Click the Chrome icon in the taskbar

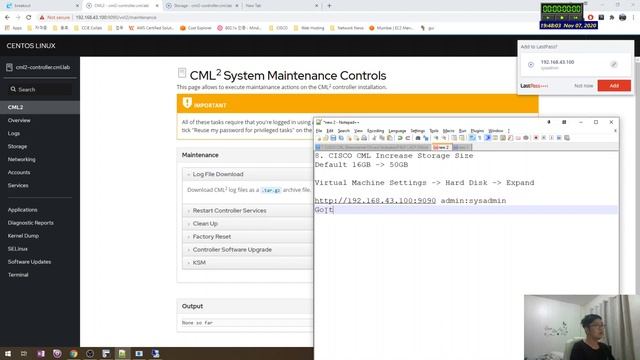73,353
